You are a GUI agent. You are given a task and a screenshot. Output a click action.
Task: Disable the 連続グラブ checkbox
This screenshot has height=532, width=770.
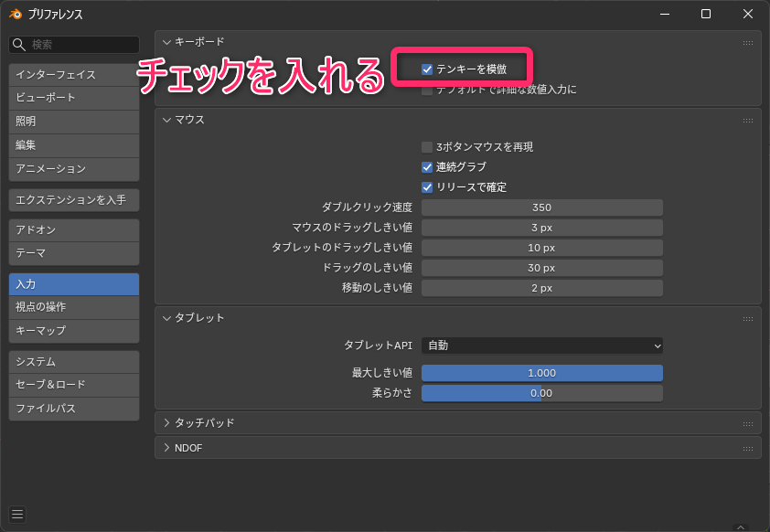pyautogui.click(x=427, y=167)
